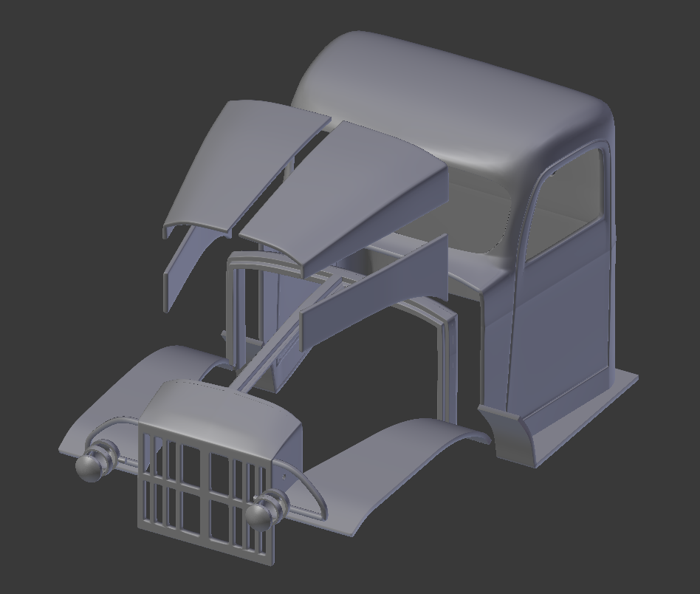Image resolution: width=700 pixels, height=594 pixels.
Task: Select the right spherical headlight near grille
Action: pos(259,516)
